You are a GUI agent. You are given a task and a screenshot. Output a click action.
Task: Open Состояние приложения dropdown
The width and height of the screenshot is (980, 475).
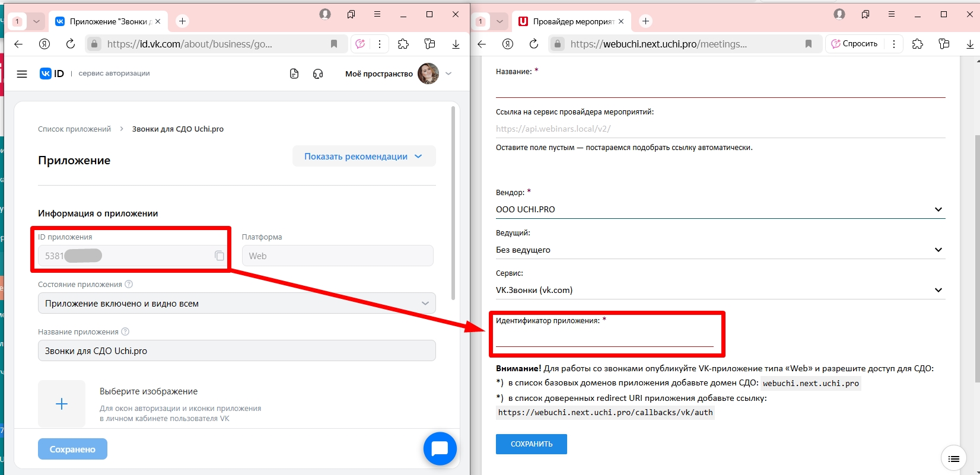pos(237,303)
